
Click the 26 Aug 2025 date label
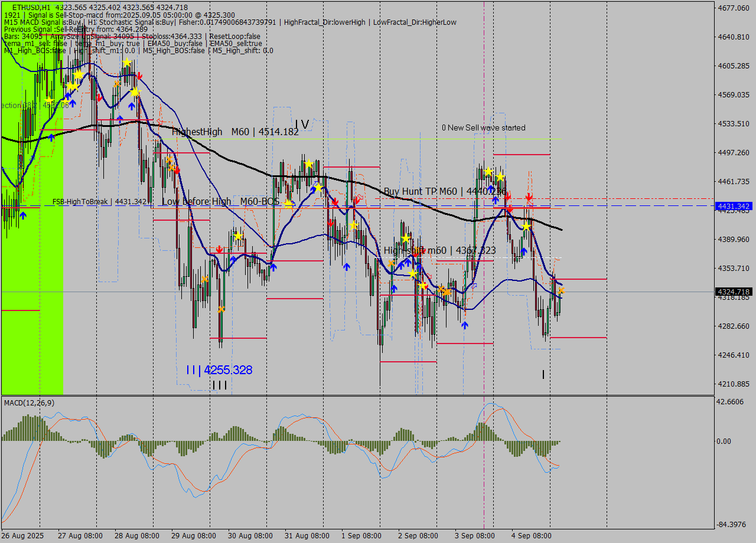tap(22, 535)
